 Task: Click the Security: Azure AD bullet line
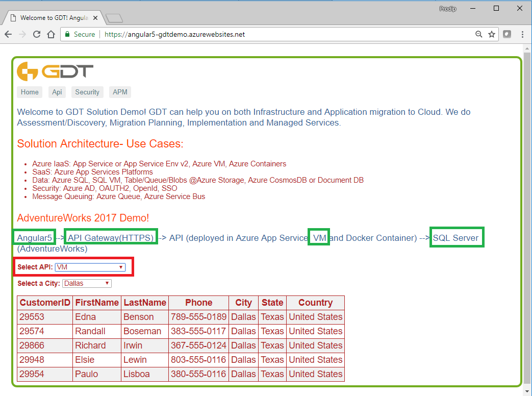click(x=105, y=188)
